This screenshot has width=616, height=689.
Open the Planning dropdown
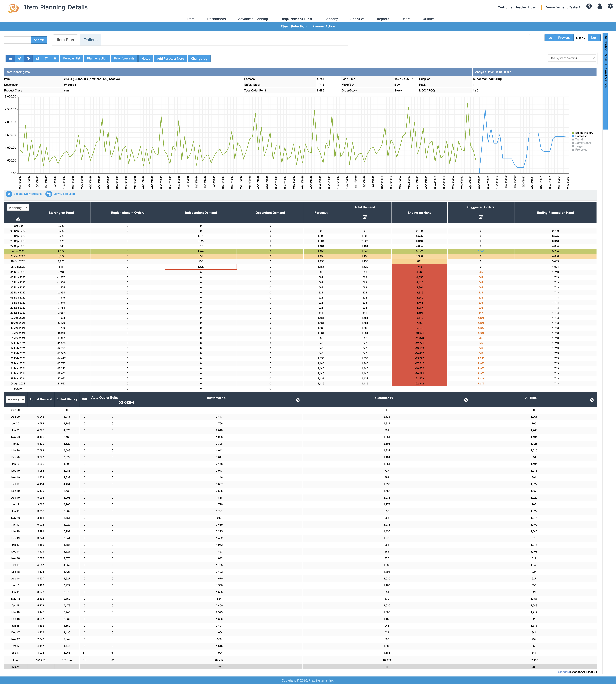tap(18, 208)
